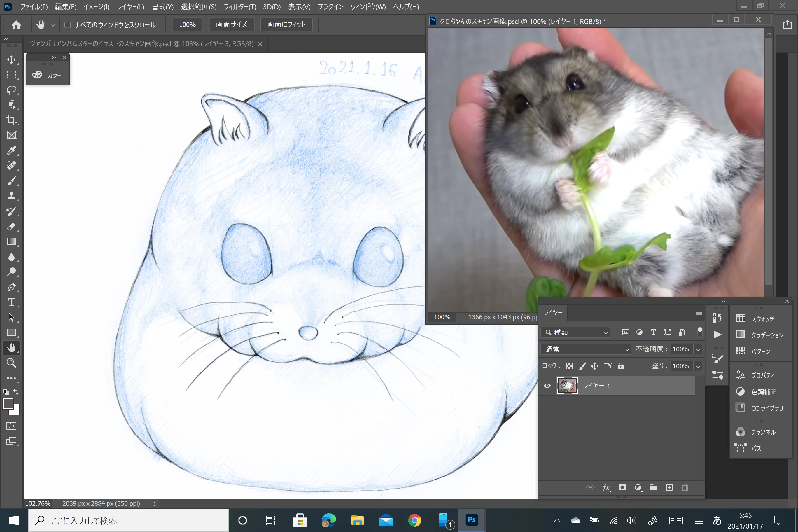Select the Clone Stamp tool

[11, 196]
